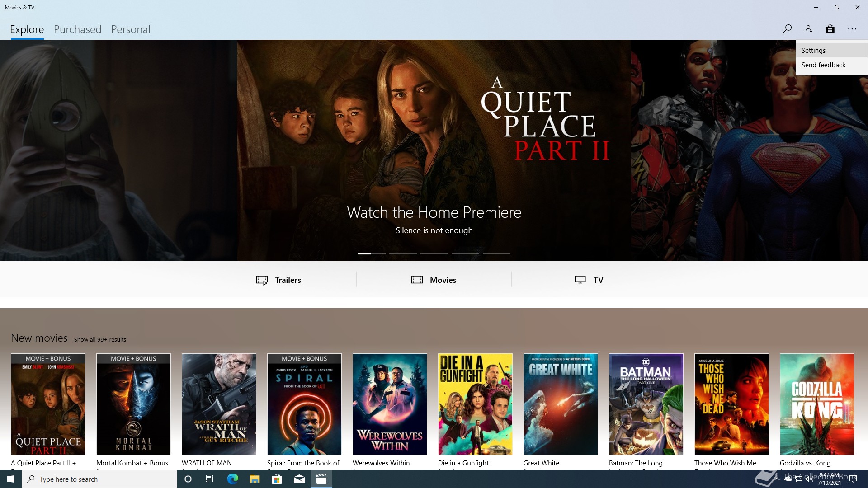Jump to fifth carousel slide indicator
868x488 pixels.
496,253
